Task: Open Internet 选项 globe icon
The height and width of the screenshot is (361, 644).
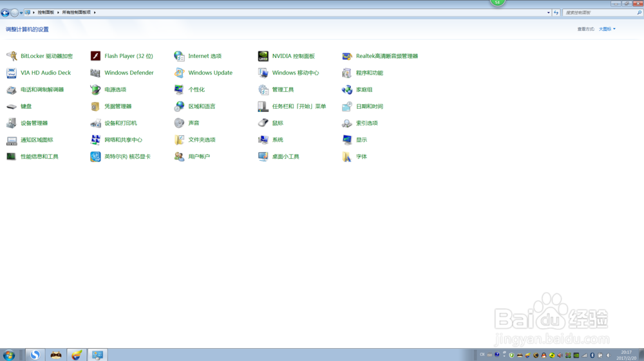Action: pos(179,56)
